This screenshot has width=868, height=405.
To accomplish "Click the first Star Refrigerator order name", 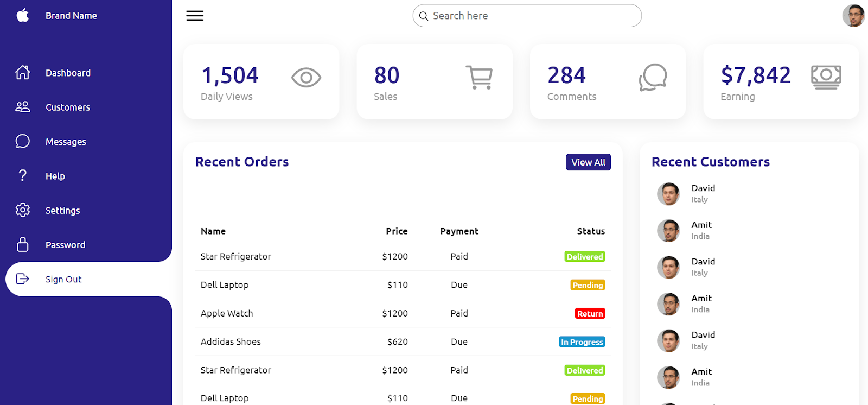I will (235, 256).
